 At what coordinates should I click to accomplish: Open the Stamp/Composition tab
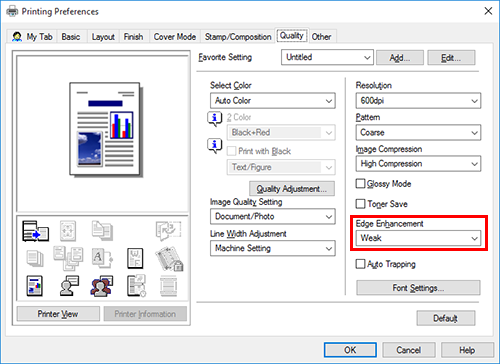coord(238,37)
